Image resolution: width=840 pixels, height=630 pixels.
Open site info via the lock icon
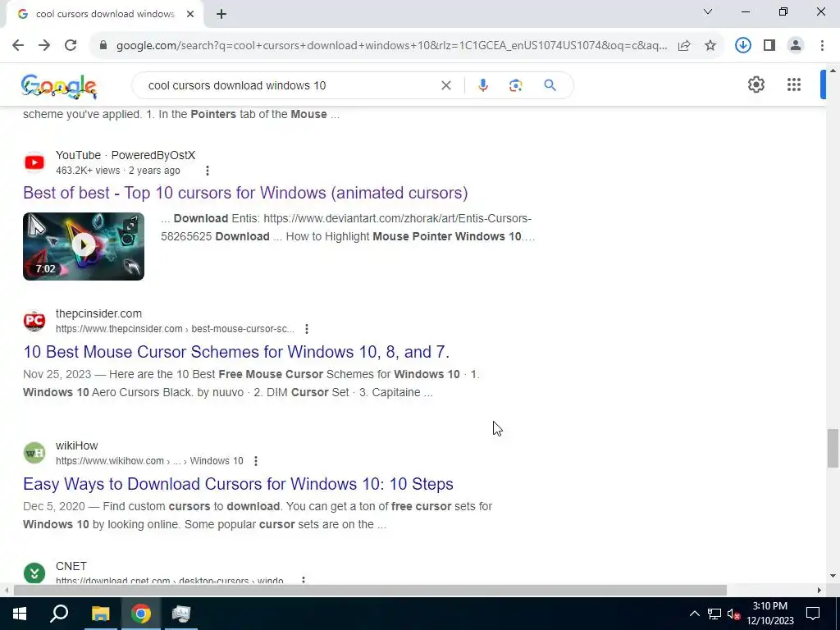point(103,46)
